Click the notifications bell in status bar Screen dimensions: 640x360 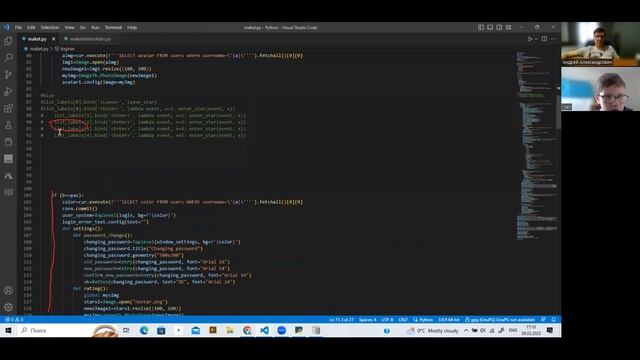553,320
